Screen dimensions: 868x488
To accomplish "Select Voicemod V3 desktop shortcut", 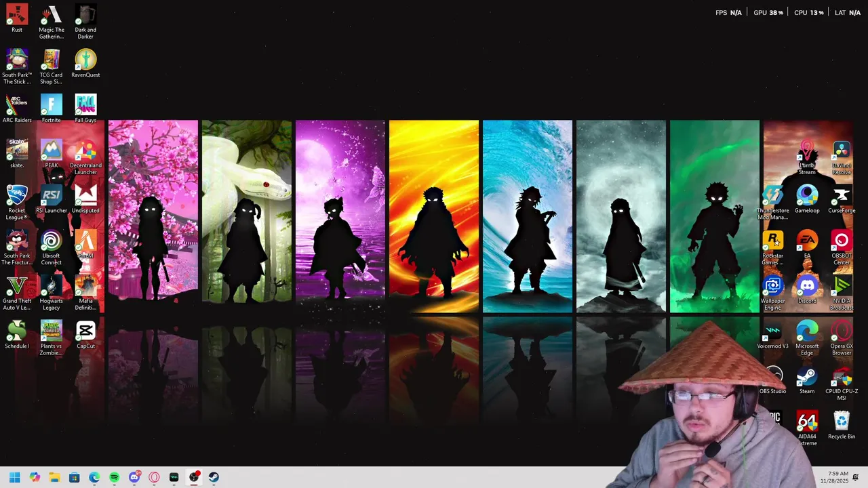I will click(773, 335).
